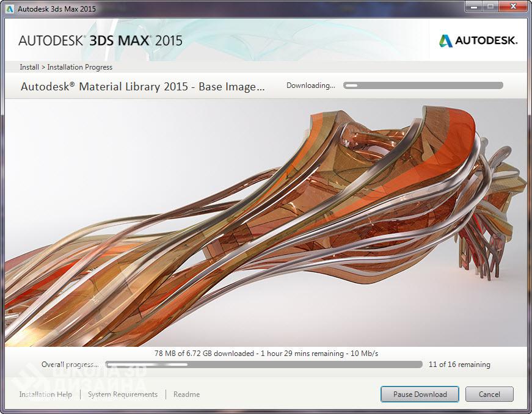Click the Pause Download button
The width and height of the screenshot is (532, 414).
point(420,394)
